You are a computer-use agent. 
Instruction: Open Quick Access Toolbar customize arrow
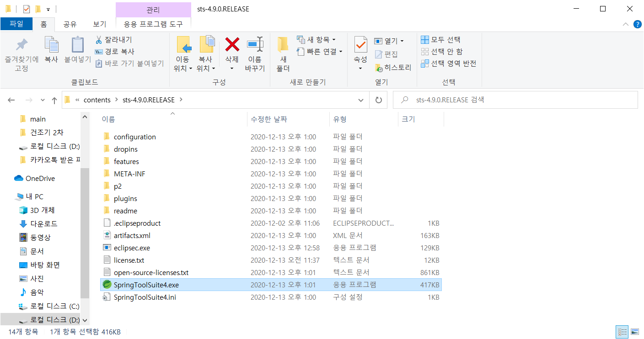tap(48, 9)
